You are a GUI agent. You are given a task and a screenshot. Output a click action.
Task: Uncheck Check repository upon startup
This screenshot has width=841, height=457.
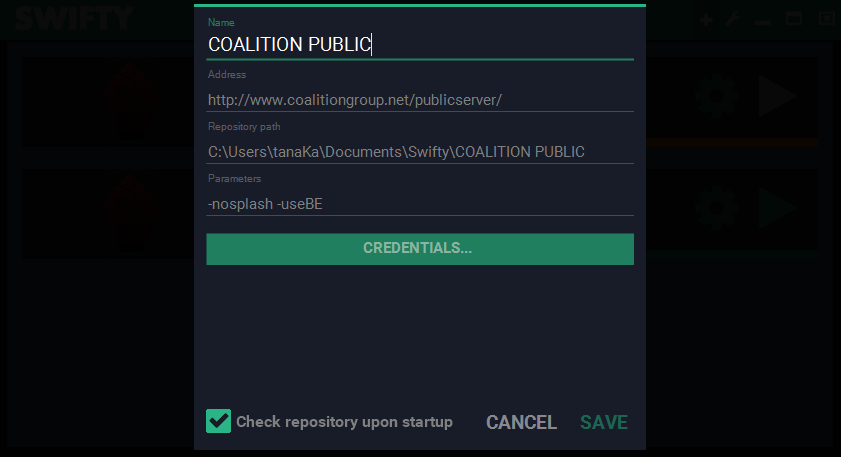(218, 421)
